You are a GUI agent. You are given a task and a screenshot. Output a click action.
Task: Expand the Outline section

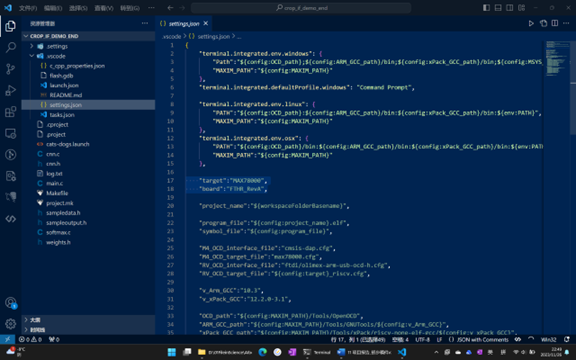[88, 320]
